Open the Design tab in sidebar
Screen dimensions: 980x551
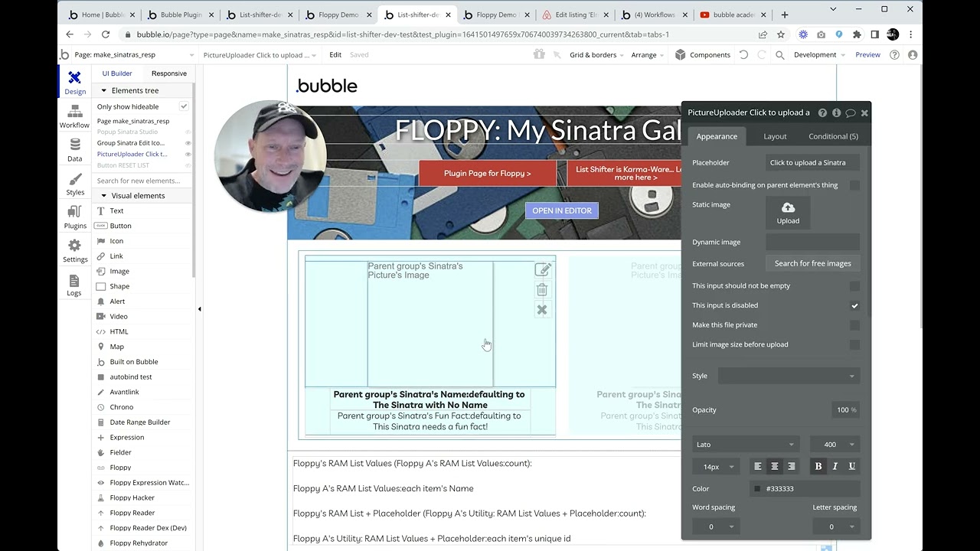(x=74, y=82)
